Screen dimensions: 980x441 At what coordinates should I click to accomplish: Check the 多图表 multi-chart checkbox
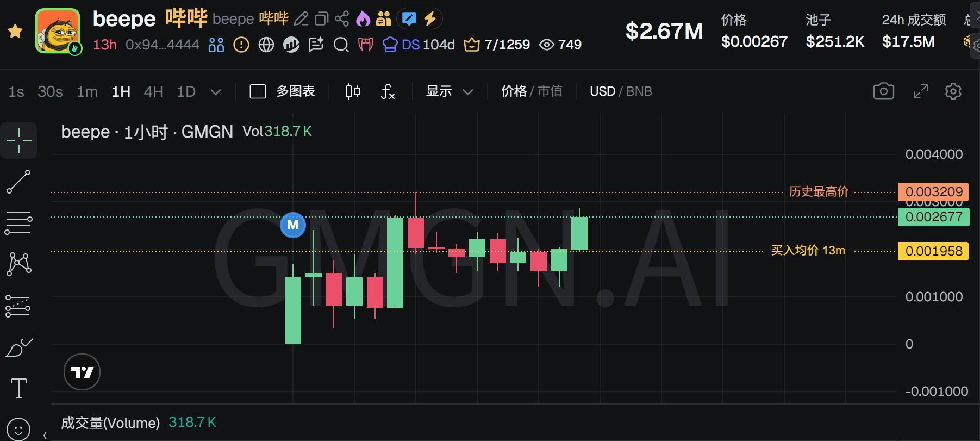258,91
